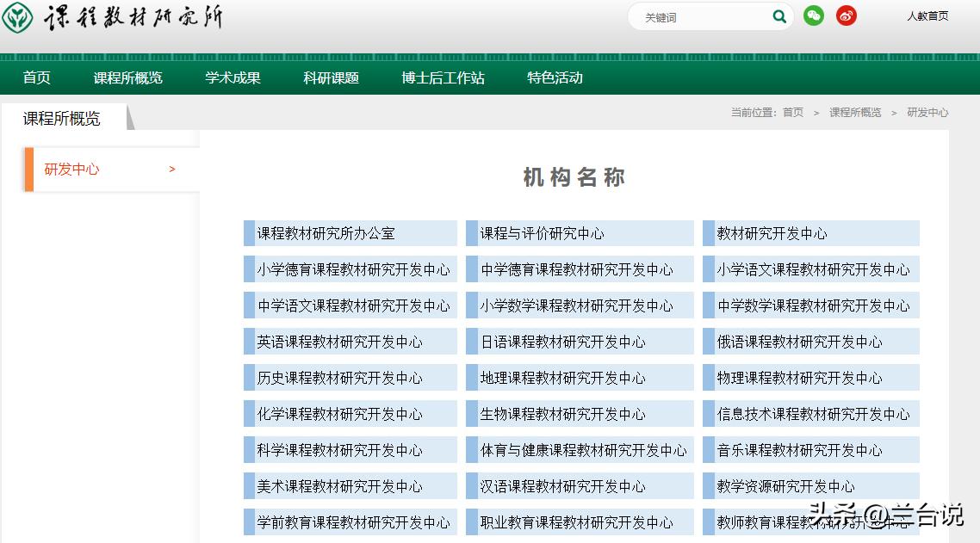The height and width of the screenshot is (543, 980).
Task: Click the institute logo in top left
Action: point(19,15)
